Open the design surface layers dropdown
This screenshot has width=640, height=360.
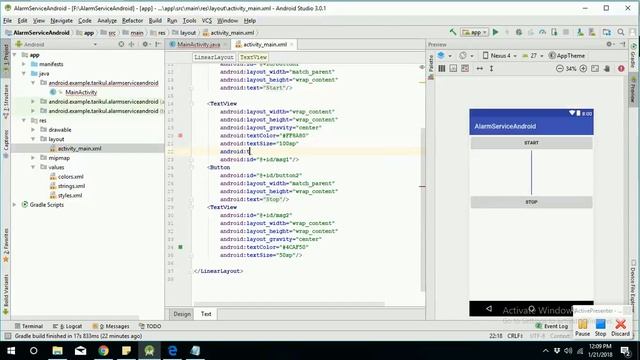pos(444,56)
